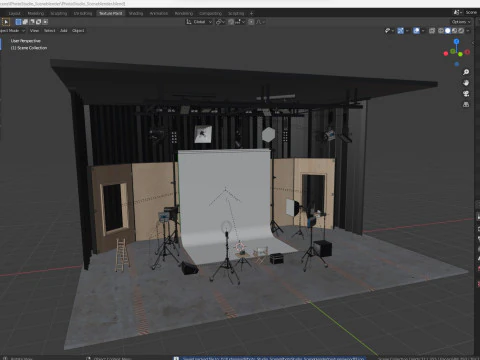Click the negative Z axis gizmo dot

point(457,64)
